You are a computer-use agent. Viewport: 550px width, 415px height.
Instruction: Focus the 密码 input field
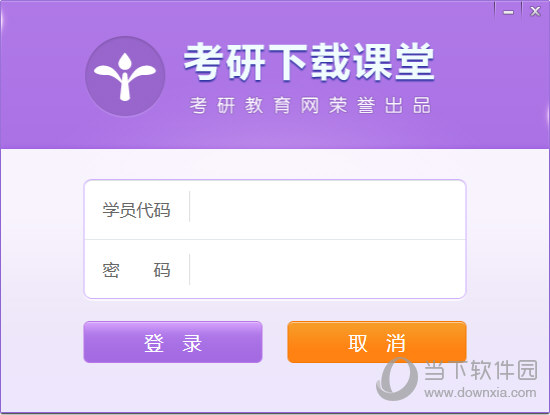tap(327, 269)
